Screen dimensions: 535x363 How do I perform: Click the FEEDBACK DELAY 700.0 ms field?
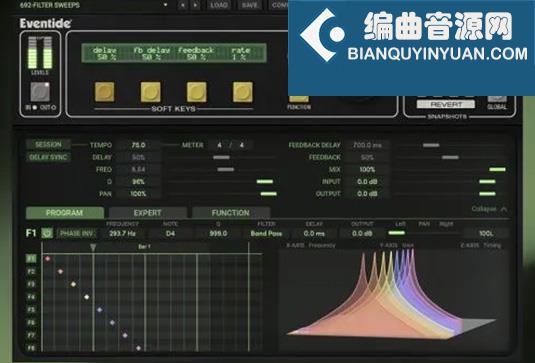point(367,145)
